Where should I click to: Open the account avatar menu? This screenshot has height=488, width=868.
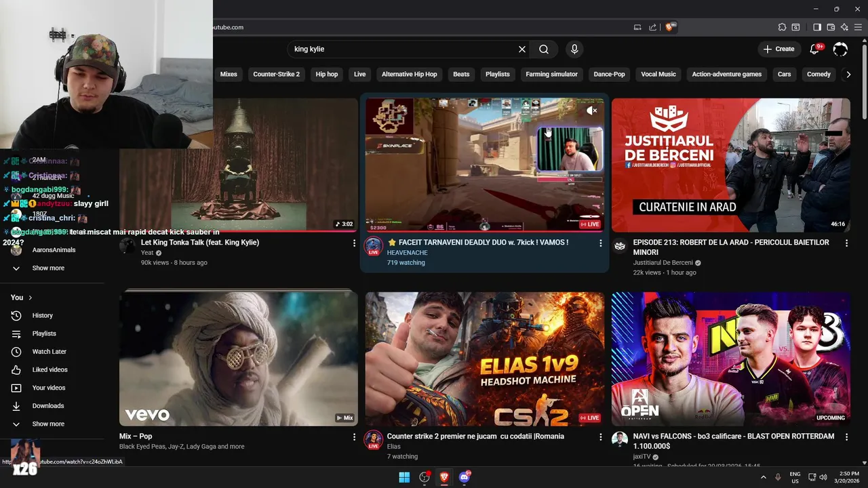840,49
